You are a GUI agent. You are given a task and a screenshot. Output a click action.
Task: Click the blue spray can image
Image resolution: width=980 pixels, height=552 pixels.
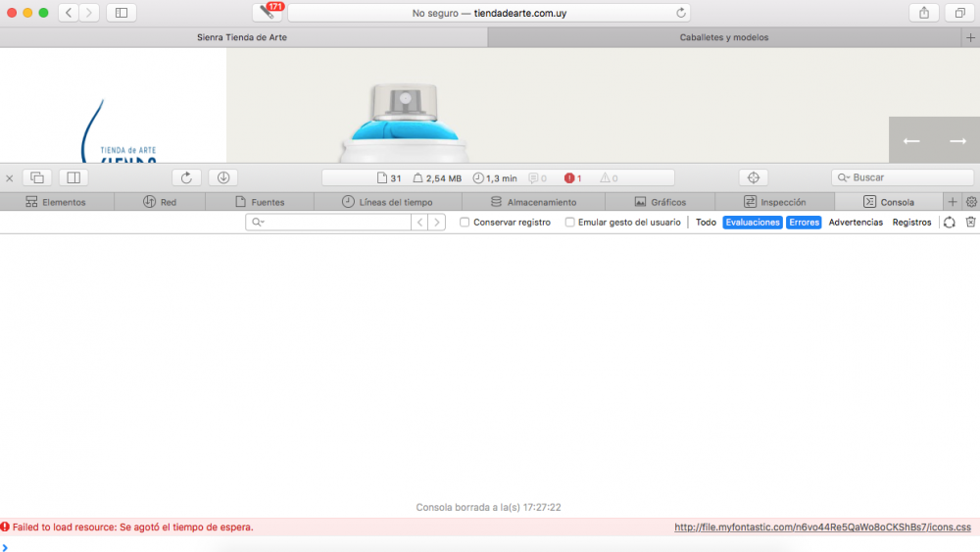click(x=405, y=124)
